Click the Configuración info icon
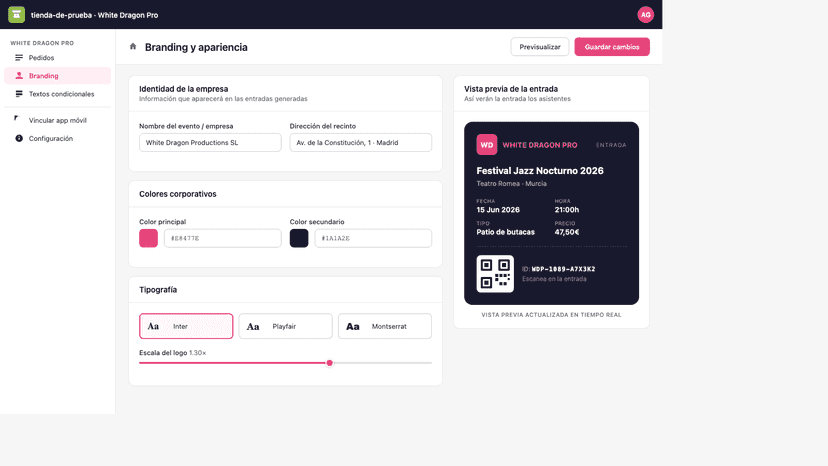This screenshot has width=828, height=466. 19,138
